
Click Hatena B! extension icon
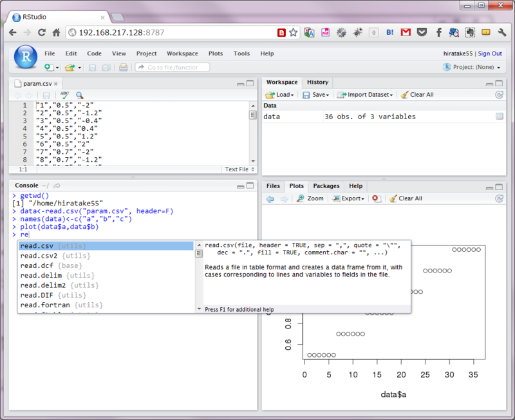pos(390,32)
